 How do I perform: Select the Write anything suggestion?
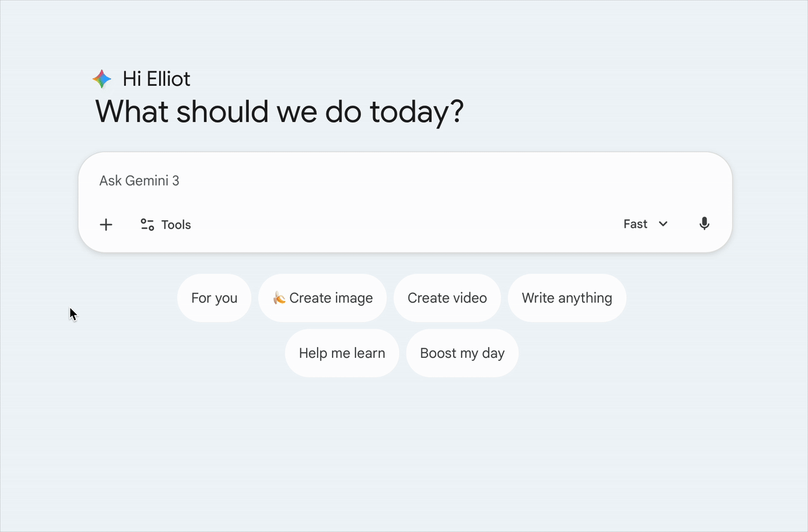pyautogui.click(x=567, y=298)
